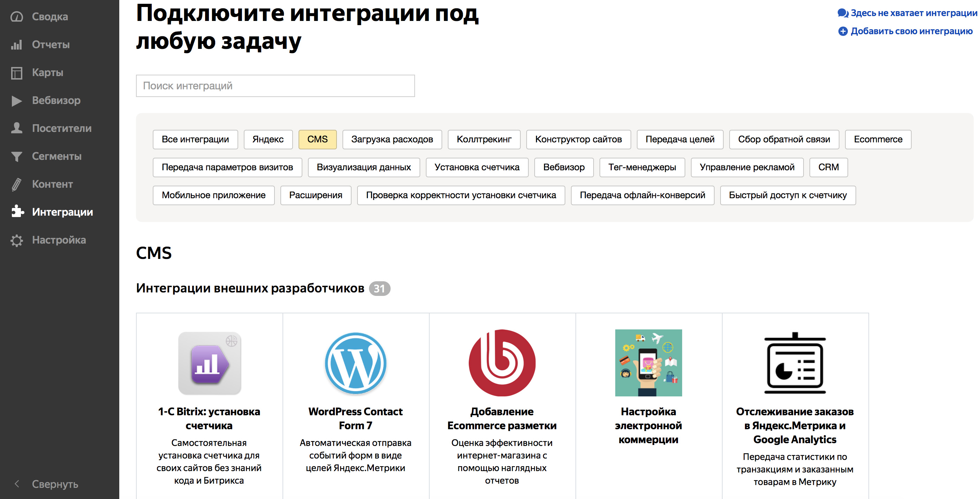Click Здесь не хватает интеграции link

[914, 13]
